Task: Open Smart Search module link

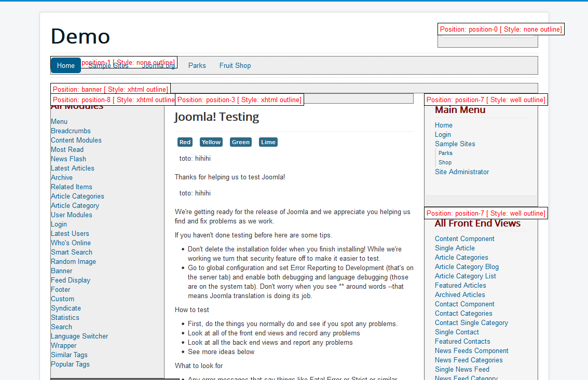Action: [x=72, y=252]
